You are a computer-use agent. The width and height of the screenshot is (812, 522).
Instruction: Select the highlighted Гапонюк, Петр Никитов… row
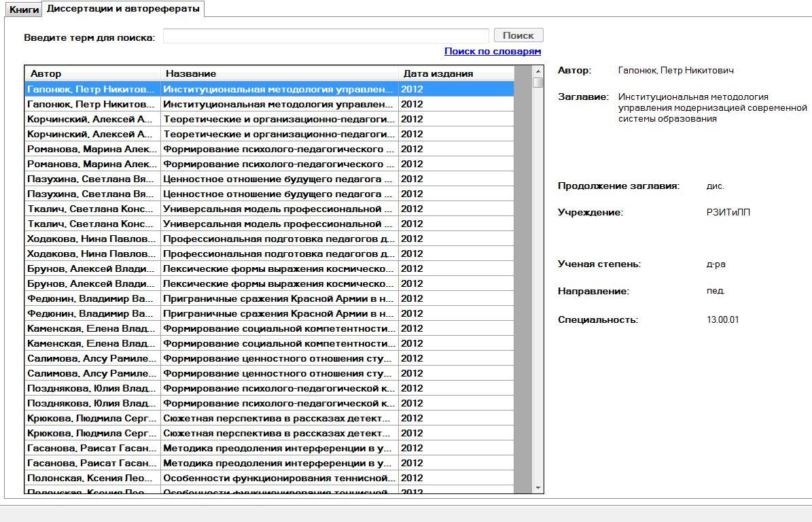coord(269,89)
